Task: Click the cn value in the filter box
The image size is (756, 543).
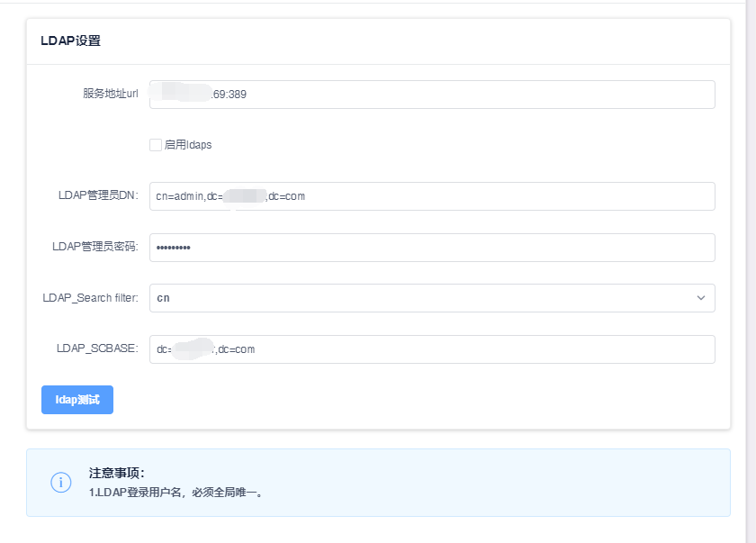Action: point(166,298)
